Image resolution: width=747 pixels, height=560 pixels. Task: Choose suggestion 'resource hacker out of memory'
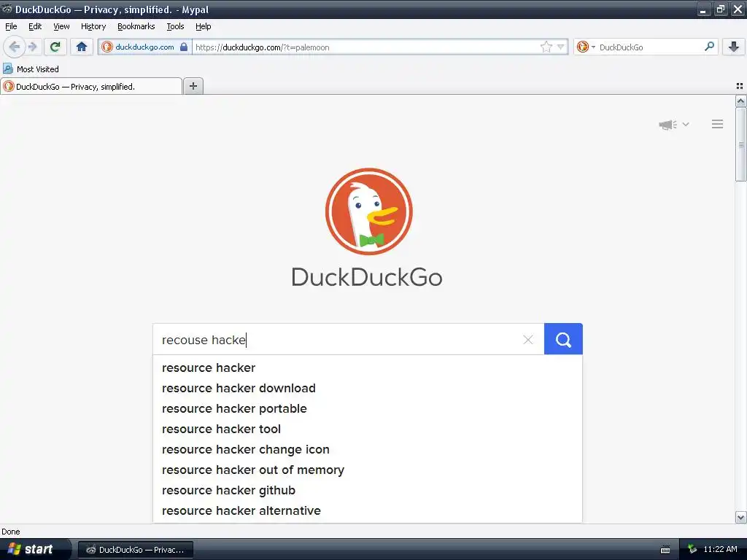pyautogui.click(x=368, y=470)
